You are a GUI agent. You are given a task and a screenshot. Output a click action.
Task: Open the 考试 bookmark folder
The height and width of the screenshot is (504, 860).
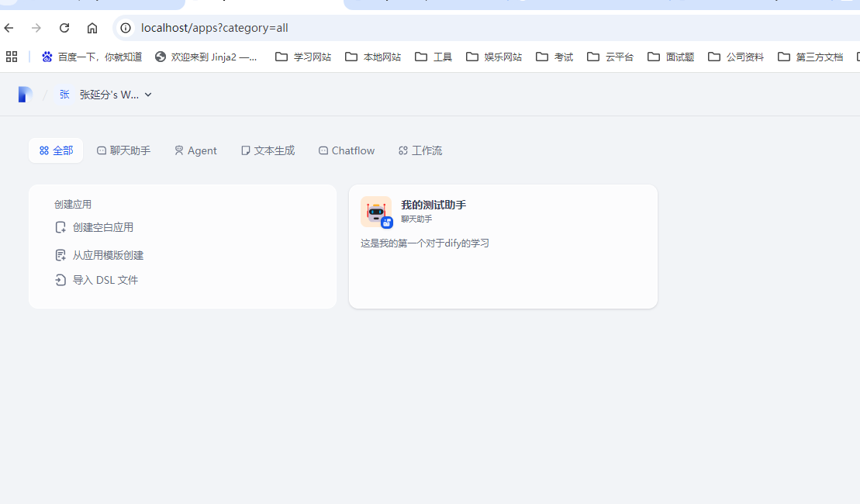554,57
